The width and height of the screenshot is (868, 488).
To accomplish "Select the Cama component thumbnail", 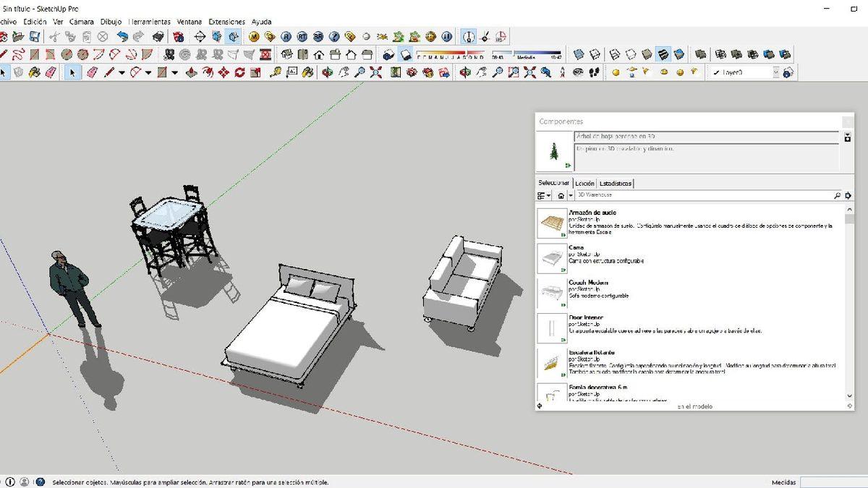I will (x=551, y=257).
